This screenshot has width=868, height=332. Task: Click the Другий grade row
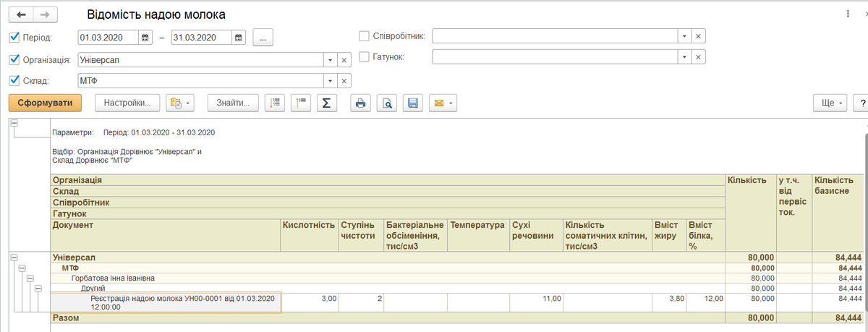(388, 288)
